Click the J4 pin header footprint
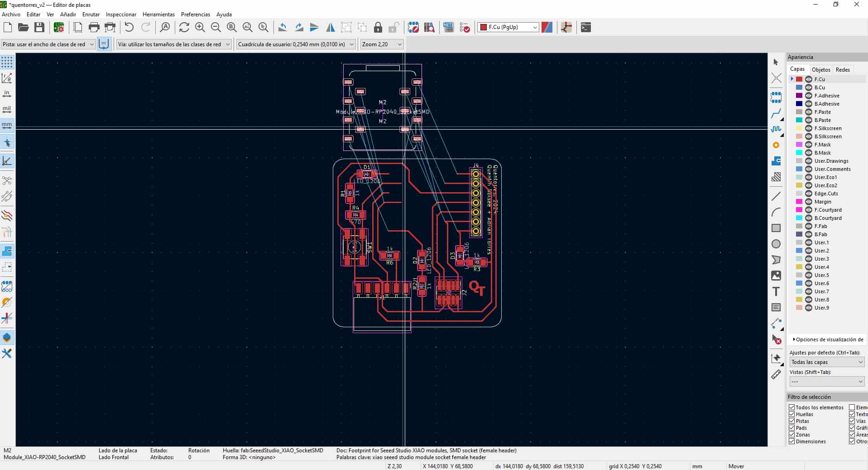 click(x=476, y=203)
